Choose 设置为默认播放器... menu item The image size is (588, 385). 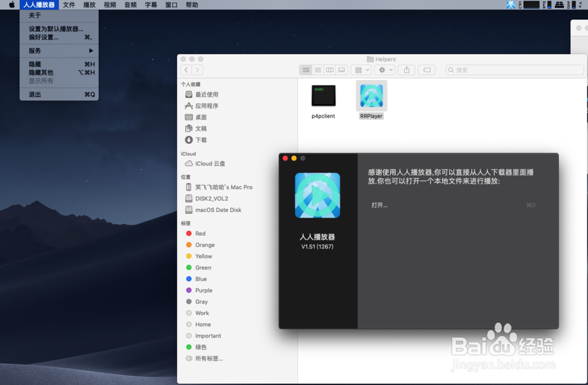(x=59, y=29)
